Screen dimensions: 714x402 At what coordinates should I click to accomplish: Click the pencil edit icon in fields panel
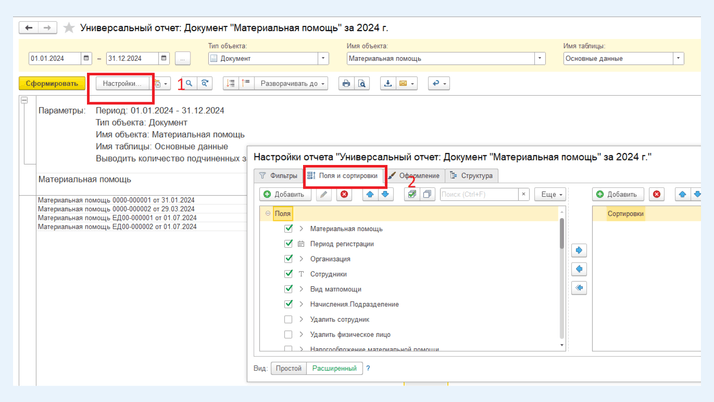click(324, 194)
